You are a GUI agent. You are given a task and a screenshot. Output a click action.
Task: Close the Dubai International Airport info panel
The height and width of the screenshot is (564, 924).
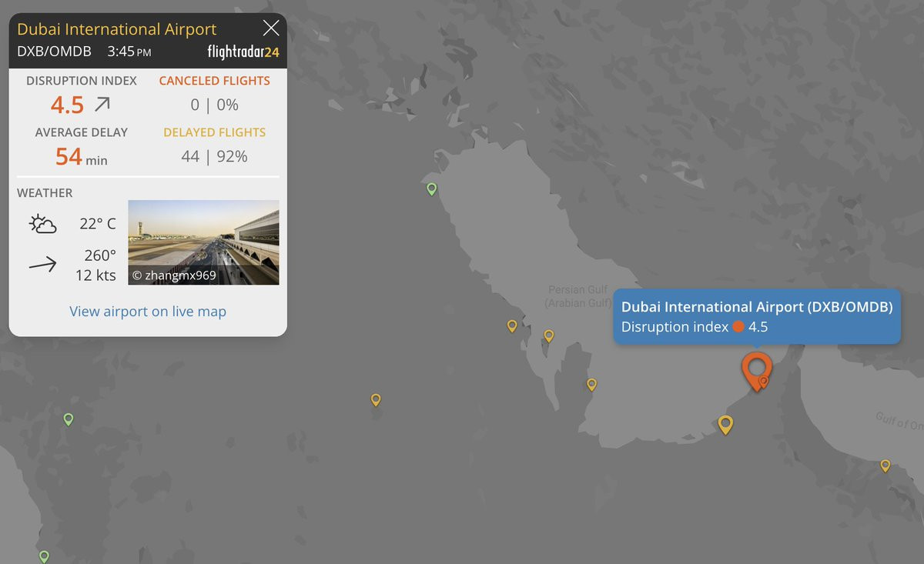(x=271, y=28)
